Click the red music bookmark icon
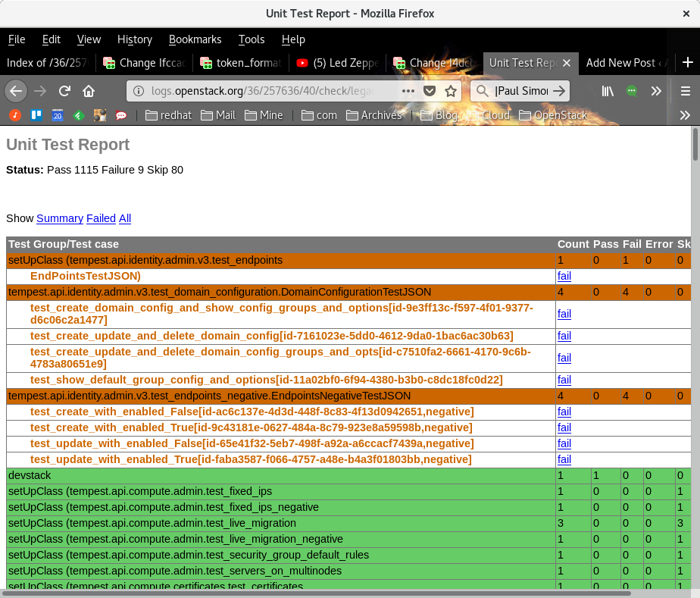 (x=15, y=115)
